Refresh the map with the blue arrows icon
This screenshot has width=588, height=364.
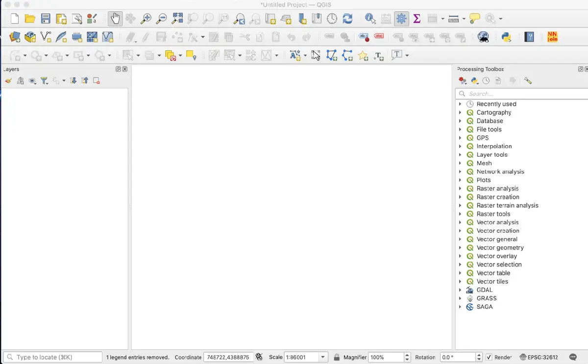click(347, 19)
